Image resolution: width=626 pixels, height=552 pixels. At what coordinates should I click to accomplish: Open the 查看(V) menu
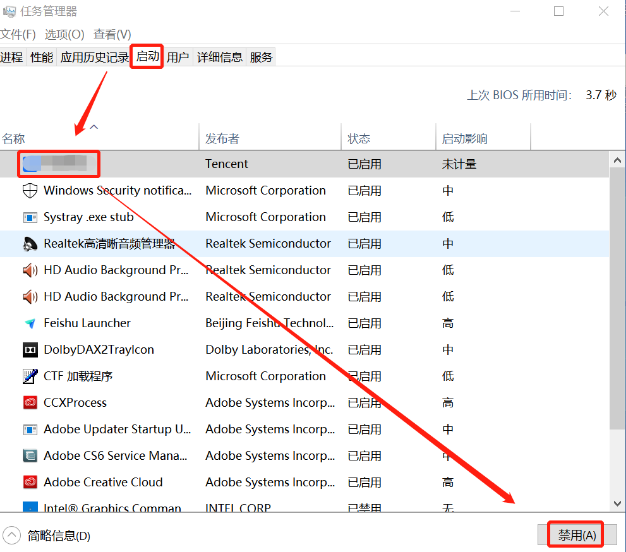(x=112, y=35)
